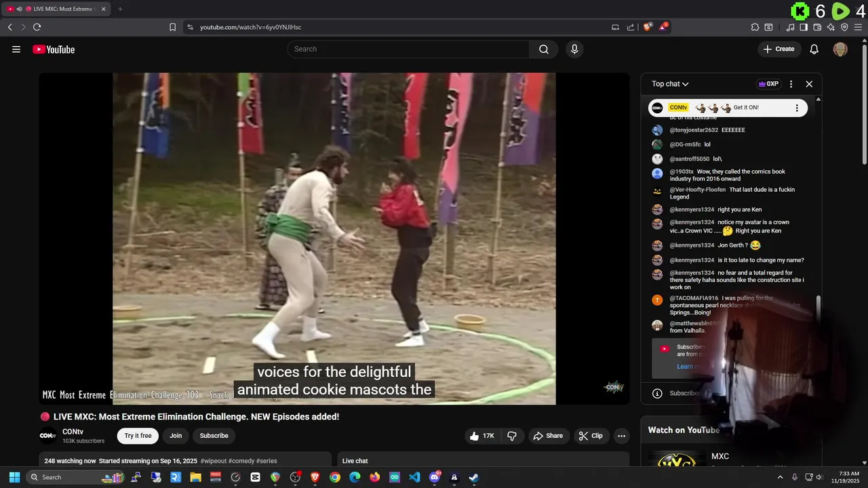Bookmark this page in address bar
Screen dimensions: 868x488
172,27
